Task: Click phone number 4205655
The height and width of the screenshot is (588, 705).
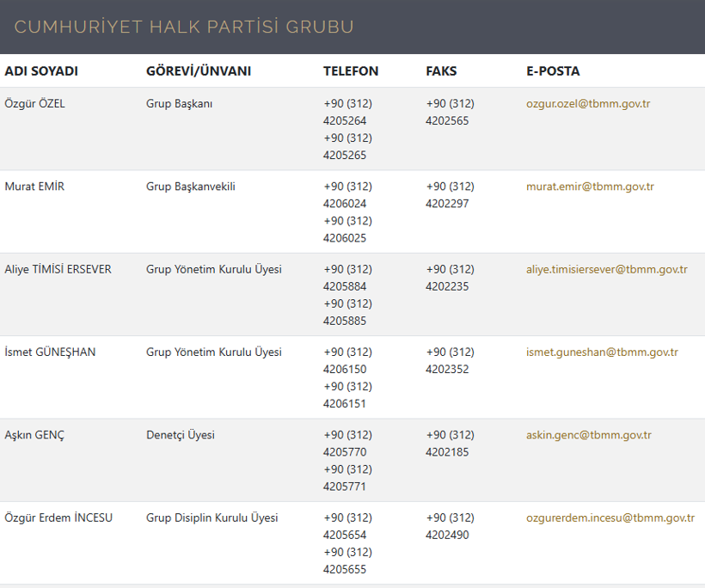Action: coord(345,570)
